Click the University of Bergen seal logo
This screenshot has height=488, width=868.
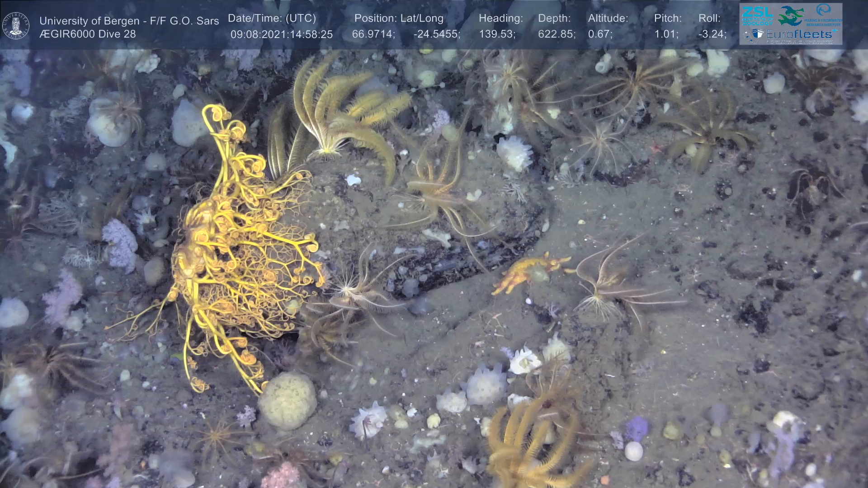click(16, 26)
